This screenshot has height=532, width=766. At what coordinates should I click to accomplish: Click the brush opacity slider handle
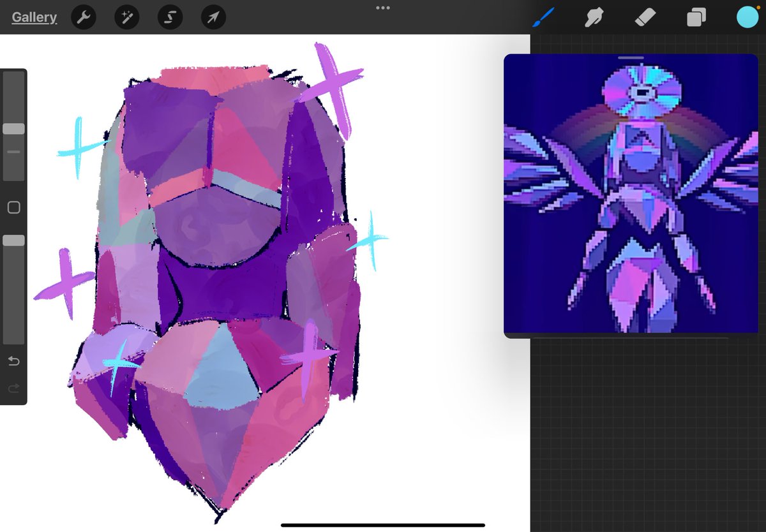pos(13,240)
